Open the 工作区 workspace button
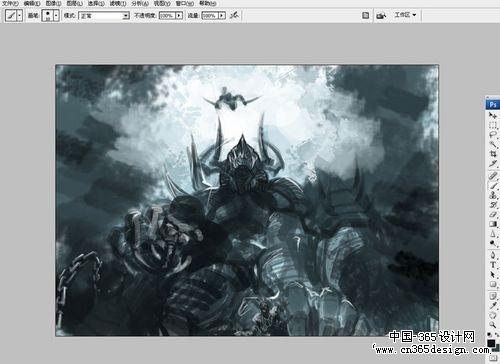The width and height of the screenshot is (500, 364). click(x=405, y=15)
